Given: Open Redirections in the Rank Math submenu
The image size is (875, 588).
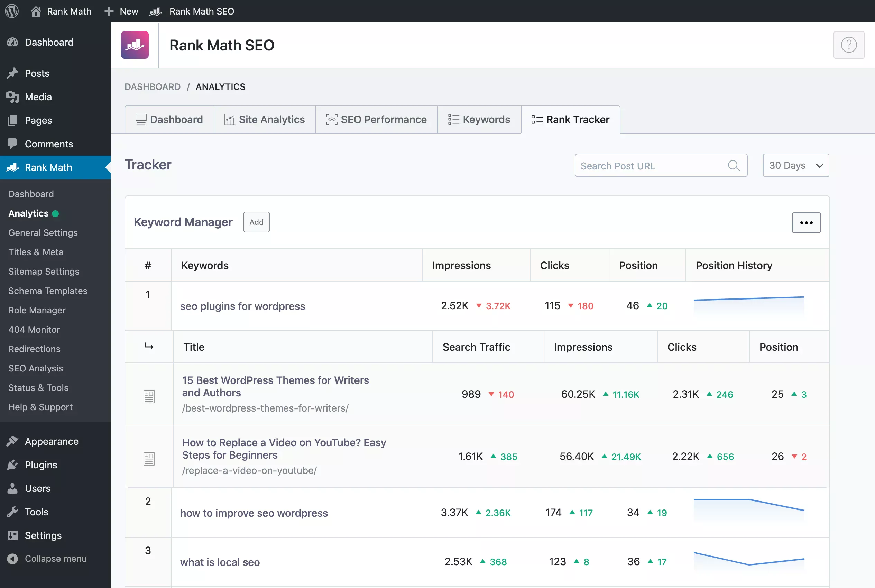Looking at the screenshot, I should [34, 349].
